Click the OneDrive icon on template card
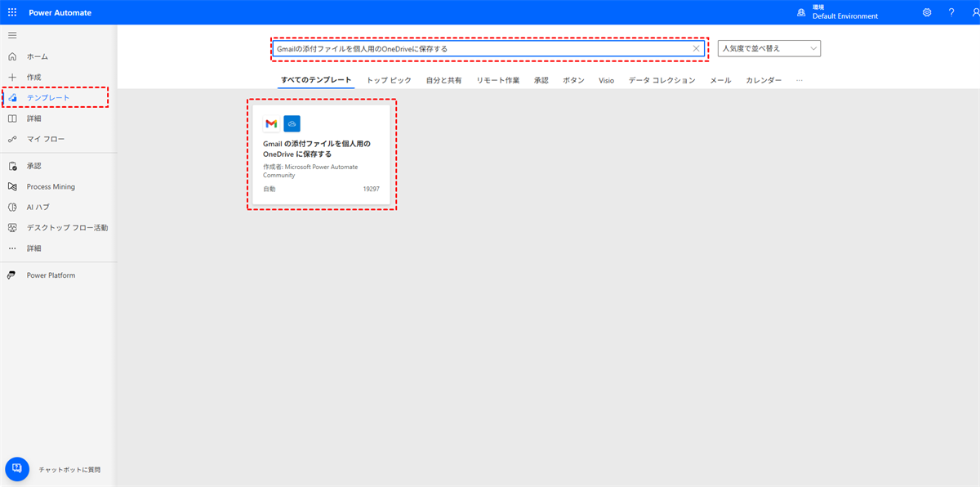 pyautogui.click(x=292, y=123)
